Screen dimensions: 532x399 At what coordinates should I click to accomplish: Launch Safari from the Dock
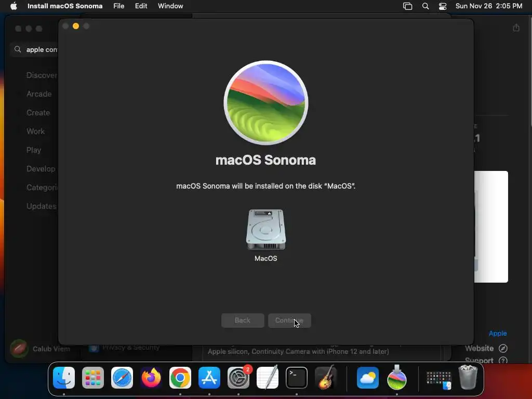click(x=122, y=378)
